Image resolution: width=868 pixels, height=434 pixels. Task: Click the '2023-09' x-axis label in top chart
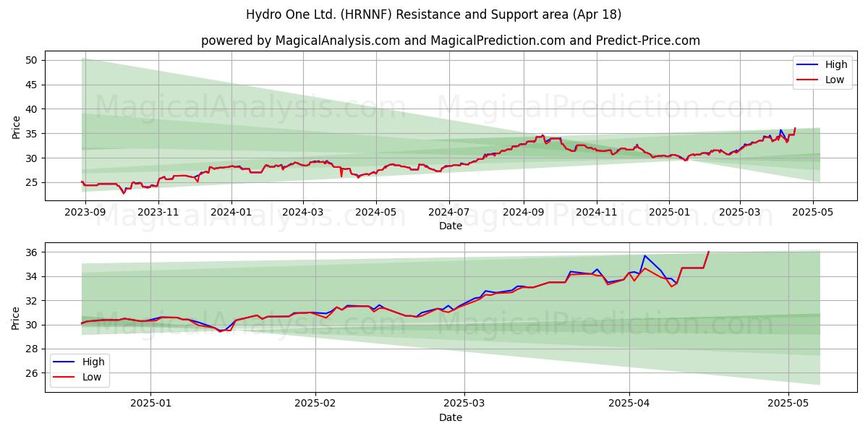(85, 213)
